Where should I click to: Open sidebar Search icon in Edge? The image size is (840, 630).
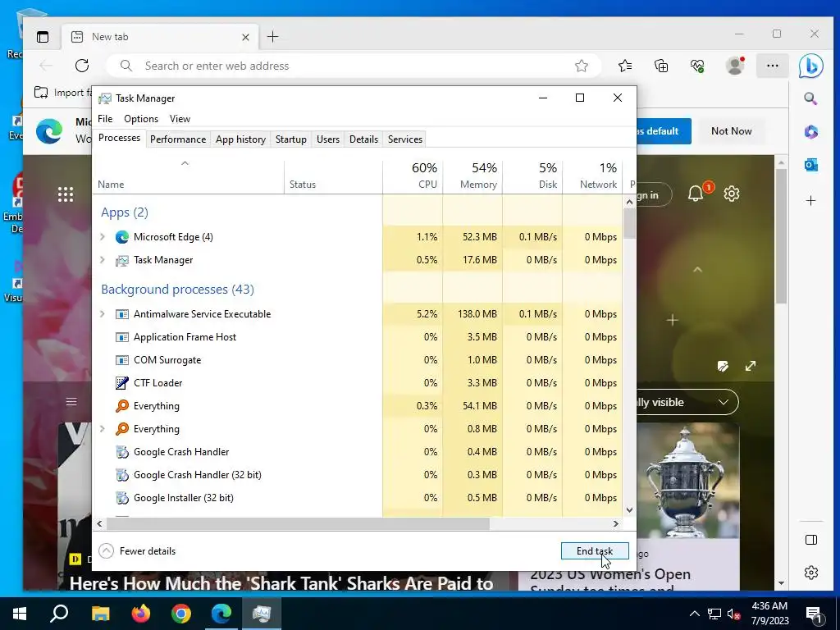[x=810, y=98]
